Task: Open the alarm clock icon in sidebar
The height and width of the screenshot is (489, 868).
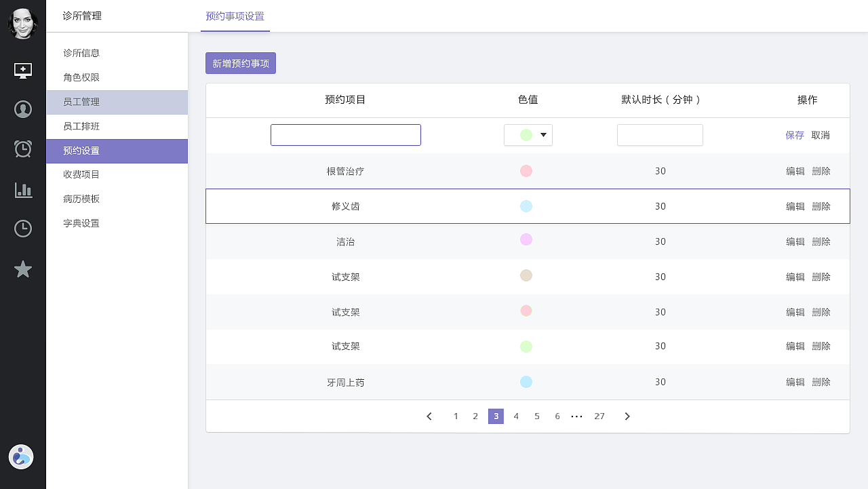Action: [x=23, y=149]
